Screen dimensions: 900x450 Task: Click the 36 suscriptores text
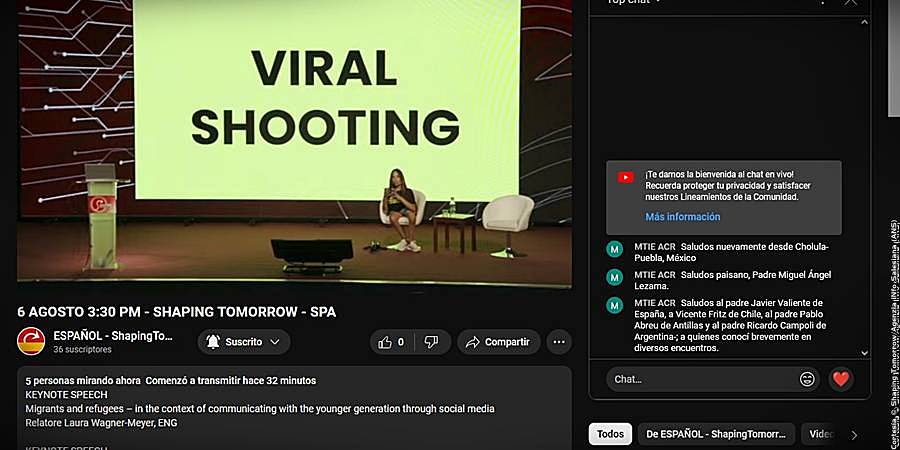(83, 350)
